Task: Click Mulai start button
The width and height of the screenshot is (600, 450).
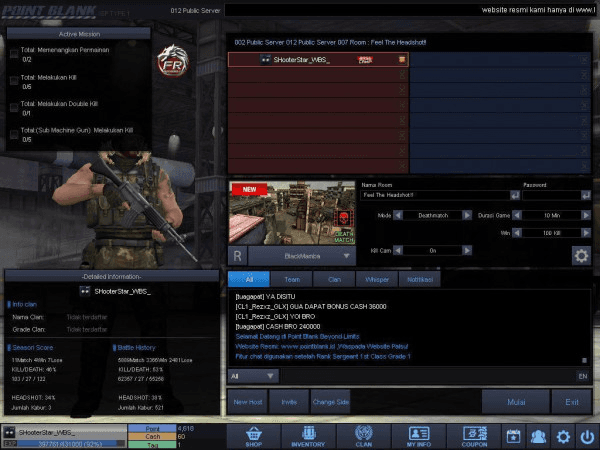Action: [x=516, y=402]
